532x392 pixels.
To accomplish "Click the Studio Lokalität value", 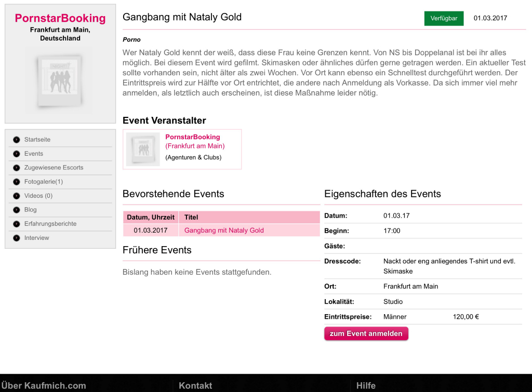I will [x=393, y=302].
